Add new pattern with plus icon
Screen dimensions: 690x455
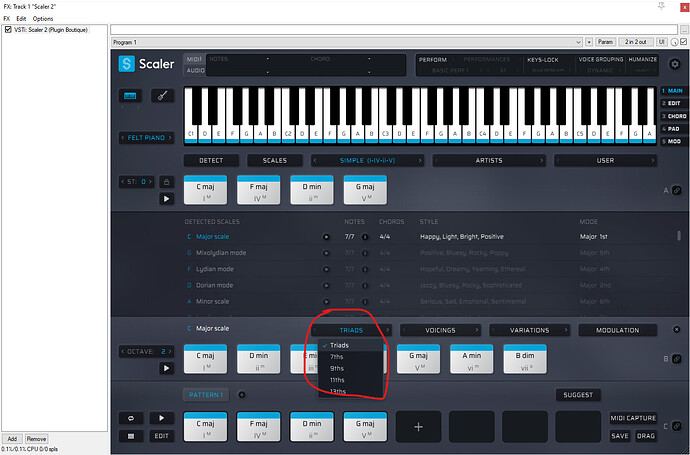coord(242,395)
